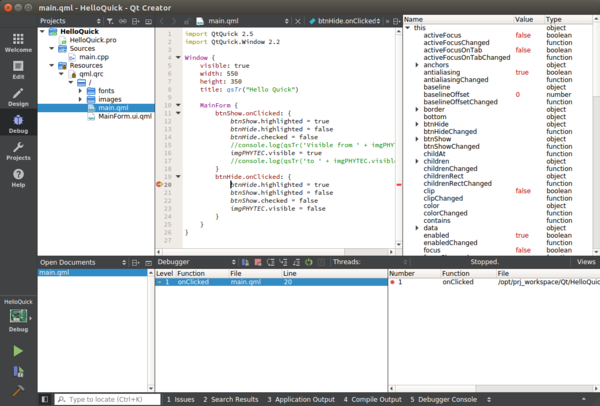Open the Compile Output pane
The image size is (600, 406).
pyautogui.click(x=372, y=399)
